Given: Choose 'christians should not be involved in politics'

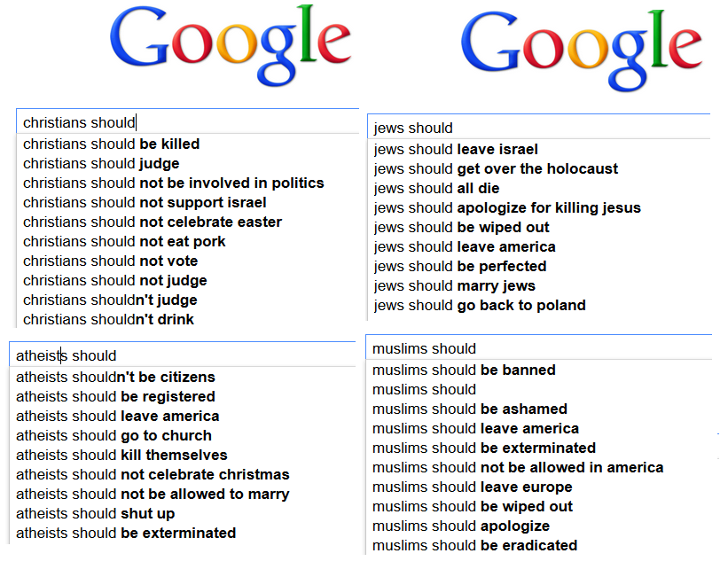Looking at the screenshot, I should tap(174, 183).
